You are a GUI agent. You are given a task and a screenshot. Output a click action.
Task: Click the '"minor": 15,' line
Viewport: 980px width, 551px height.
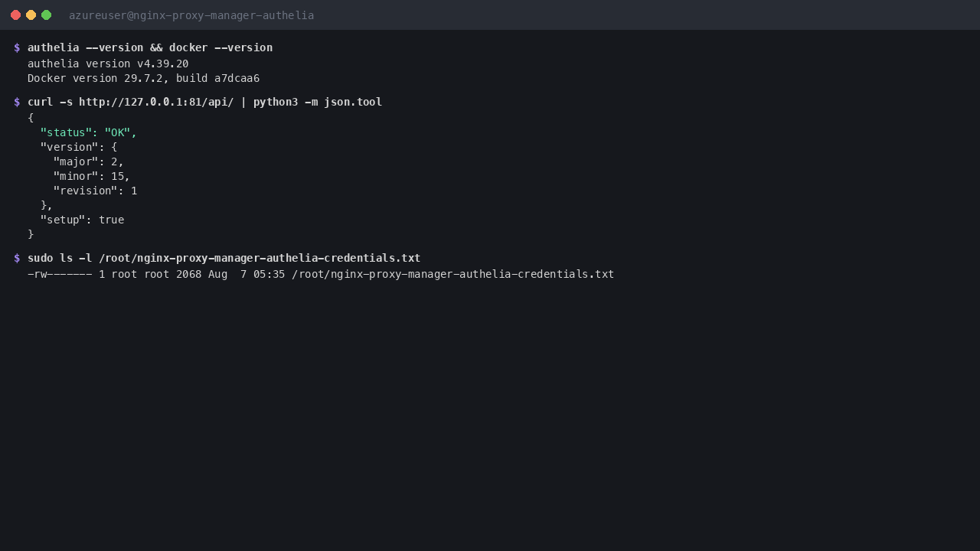91,176
